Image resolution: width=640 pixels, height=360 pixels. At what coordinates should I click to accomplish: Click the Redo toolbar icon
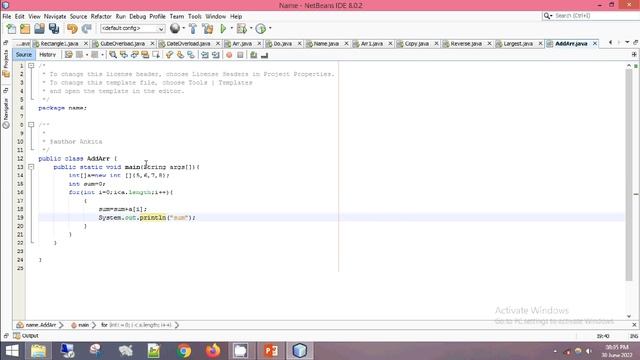(87, 29)
